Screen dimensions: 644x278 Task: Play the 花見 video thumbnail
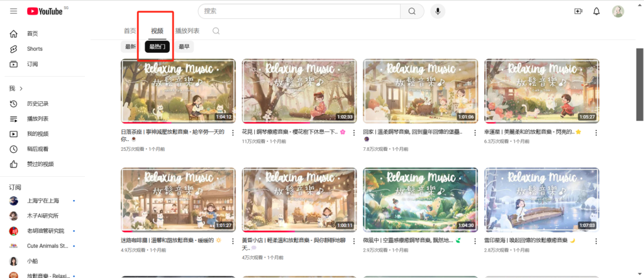pos(299,91)
